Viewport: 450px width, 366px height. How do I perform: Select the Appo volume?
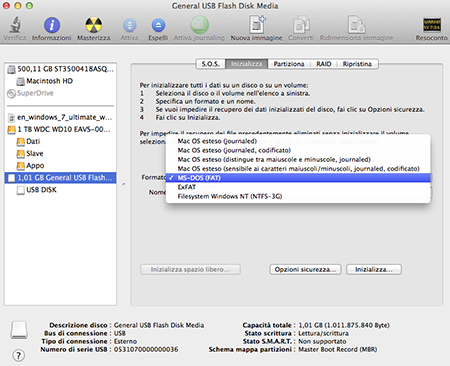pos(60,166)
